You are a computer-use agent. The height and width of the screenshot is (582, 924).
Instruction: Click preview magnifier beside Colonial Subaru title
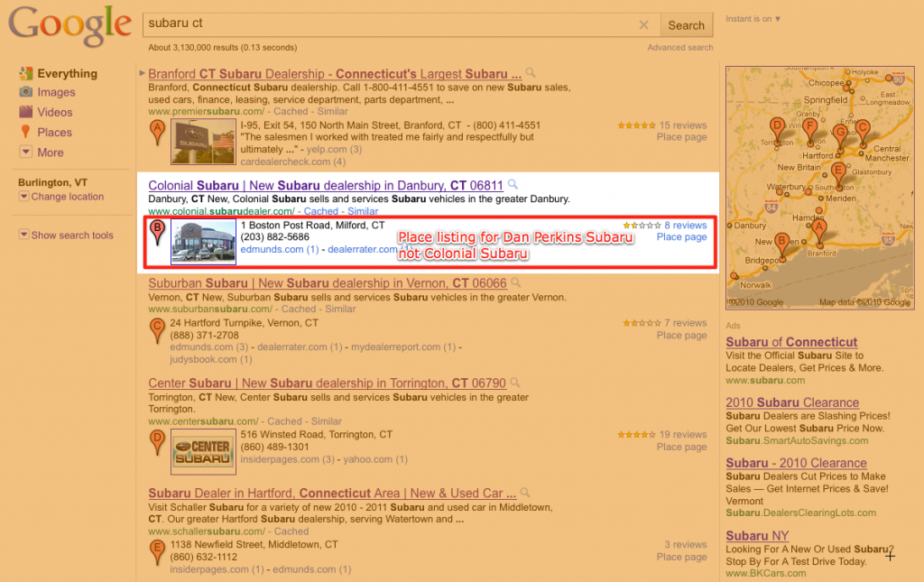[513, 184]
